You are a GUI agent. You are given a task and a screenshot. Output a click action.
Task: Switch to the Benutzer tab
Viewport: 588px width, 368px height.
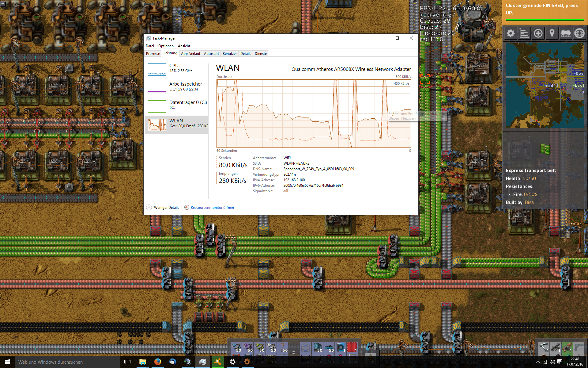point(230,54)
